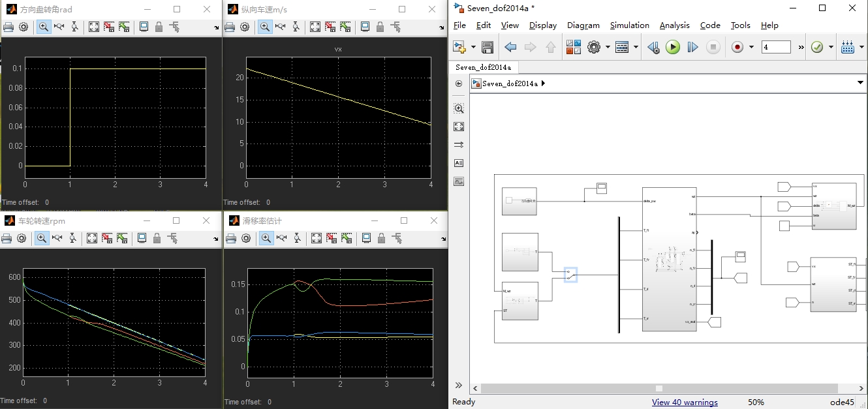Open Model Advisor checkmark dropdown arrow
The height and width of the screenshot is (409, 868).
[x=831, y=47]
